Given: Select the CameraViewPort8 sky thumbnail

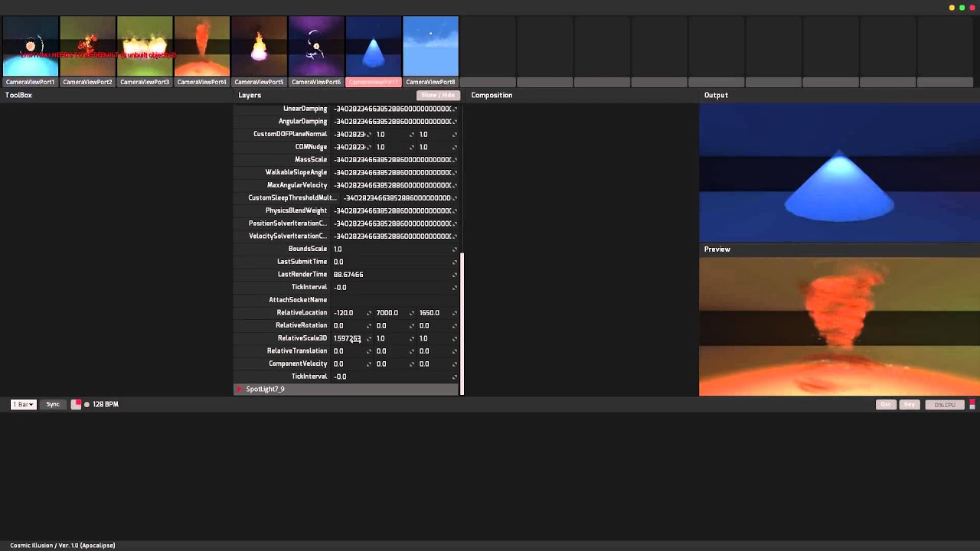Looking at the screenshot, I should 430,47.
